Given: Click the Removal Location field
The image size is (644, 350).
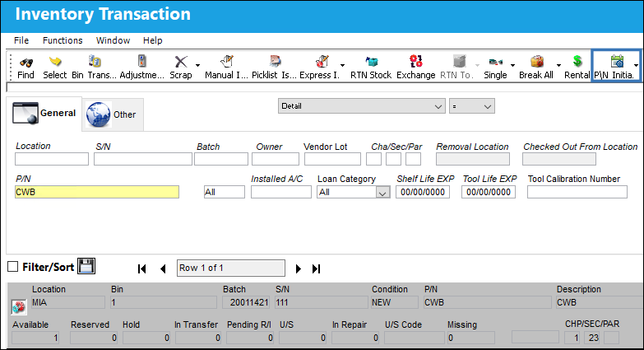Looking at the screenshot, I should 473,159.
